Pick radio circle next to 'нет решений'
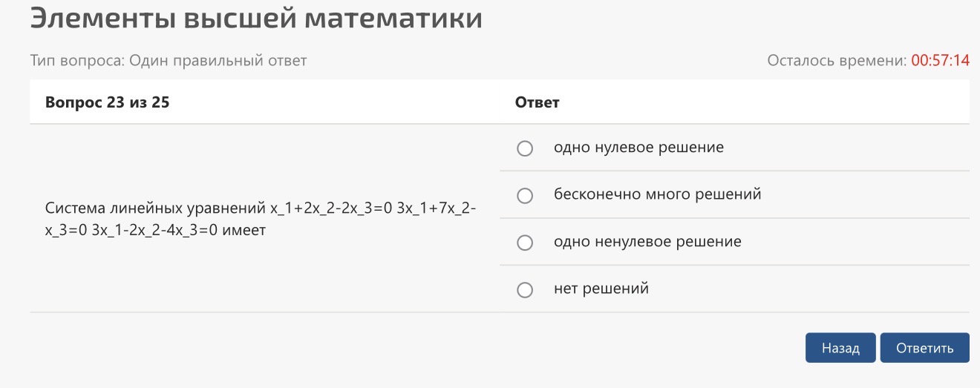 coord(525,290)
